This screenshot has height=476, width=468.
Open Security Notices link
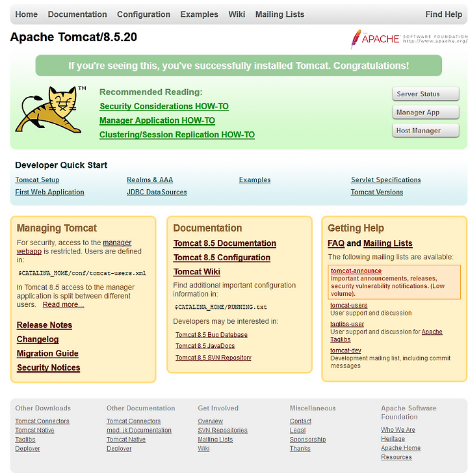click(49, 367)
